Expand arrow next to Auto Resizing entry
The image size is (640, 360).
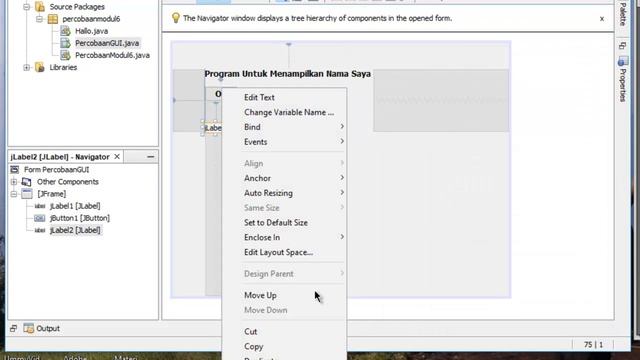coord(342,192)
